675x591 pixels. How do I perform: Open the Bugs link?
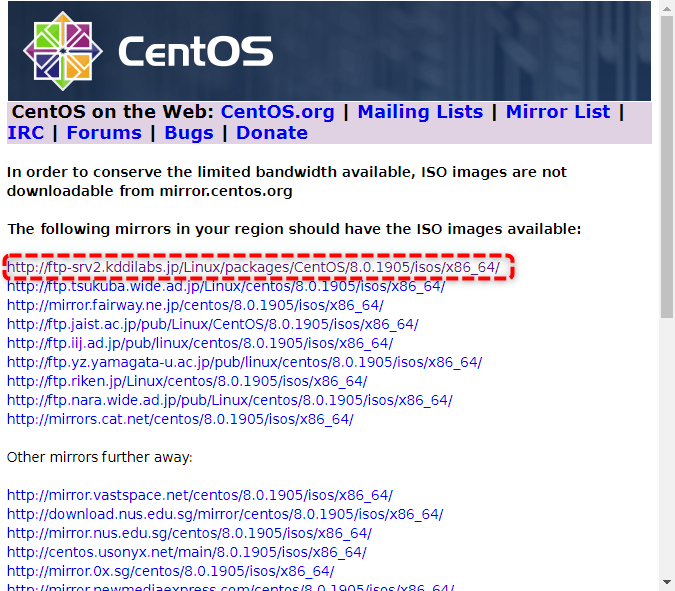click(189, 133)
